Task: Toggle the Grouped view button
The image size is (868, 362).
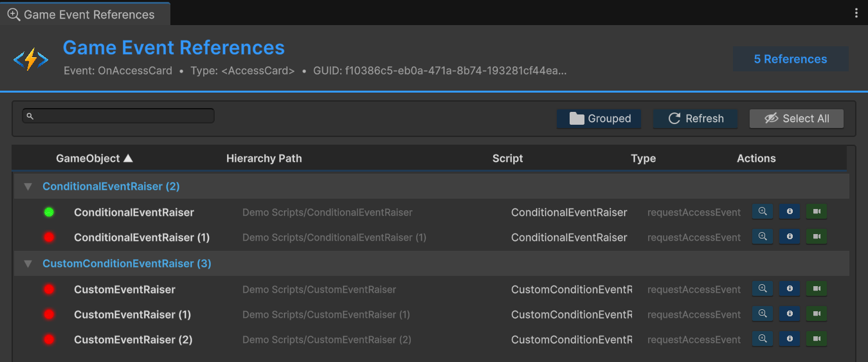Action: pyautogui.click(x=599, y=119)
